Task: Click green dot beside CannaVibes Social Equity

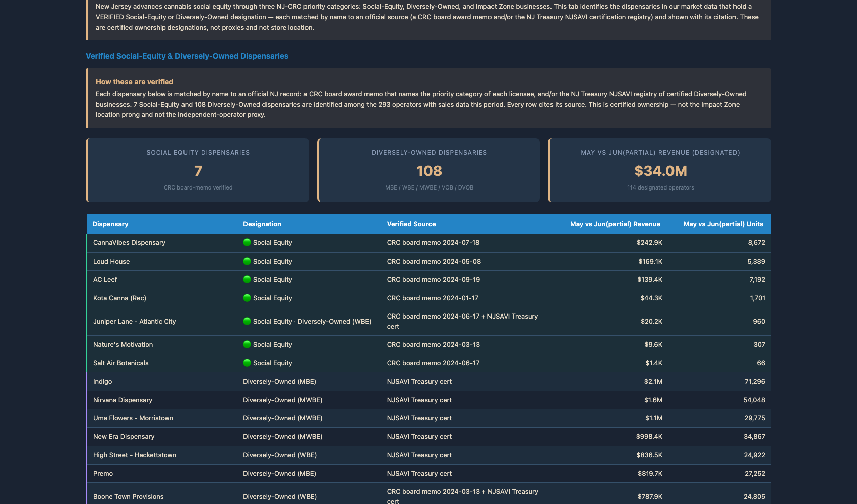Action: click(x=247, y=242)
